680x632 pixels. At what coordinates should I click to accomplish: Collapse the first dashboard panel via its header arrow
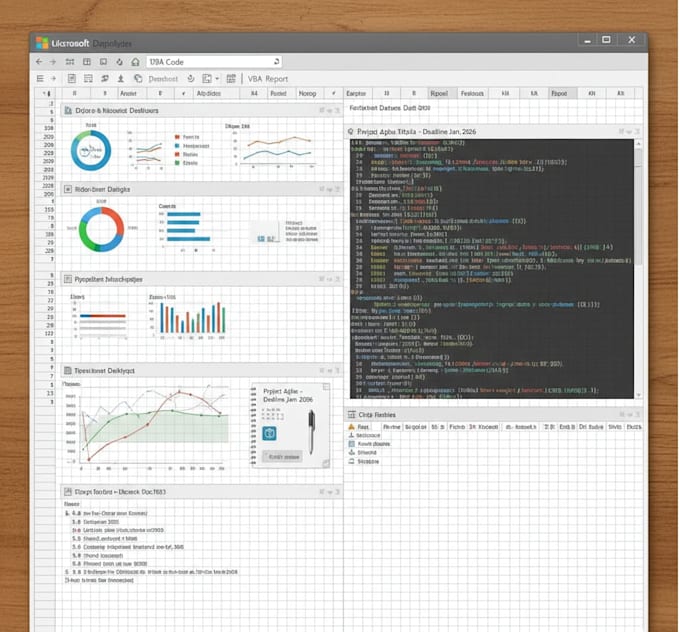[330, 111]
